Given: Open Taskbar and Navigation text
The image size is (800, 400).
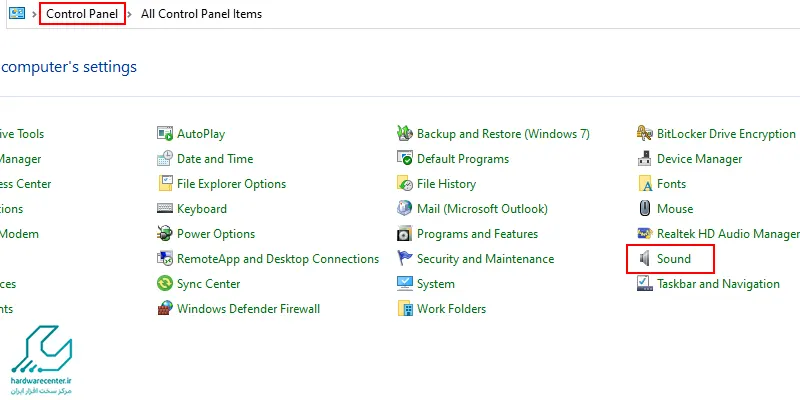Looking at the screenshot, I should (718, 284).
